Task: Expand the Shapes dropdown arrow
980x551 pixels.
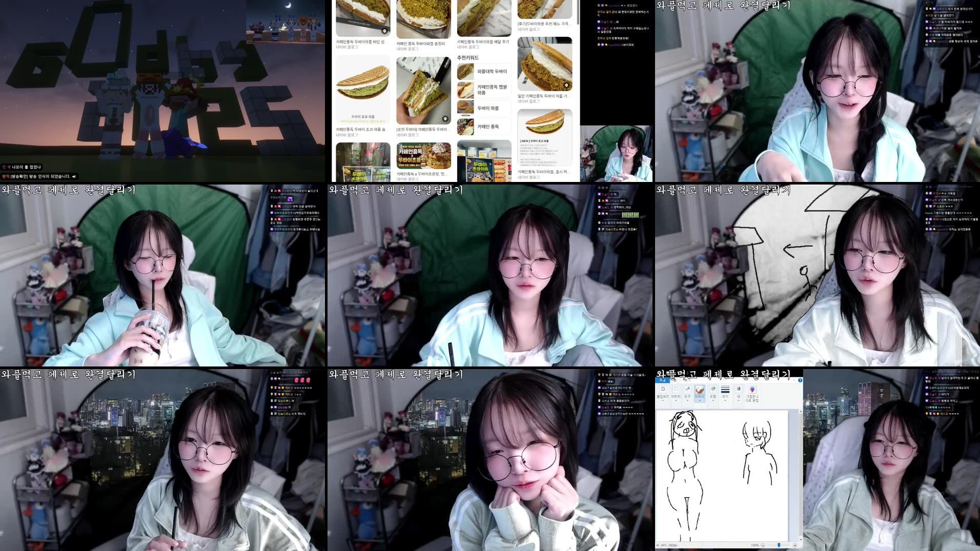Action: coord(713,401)
